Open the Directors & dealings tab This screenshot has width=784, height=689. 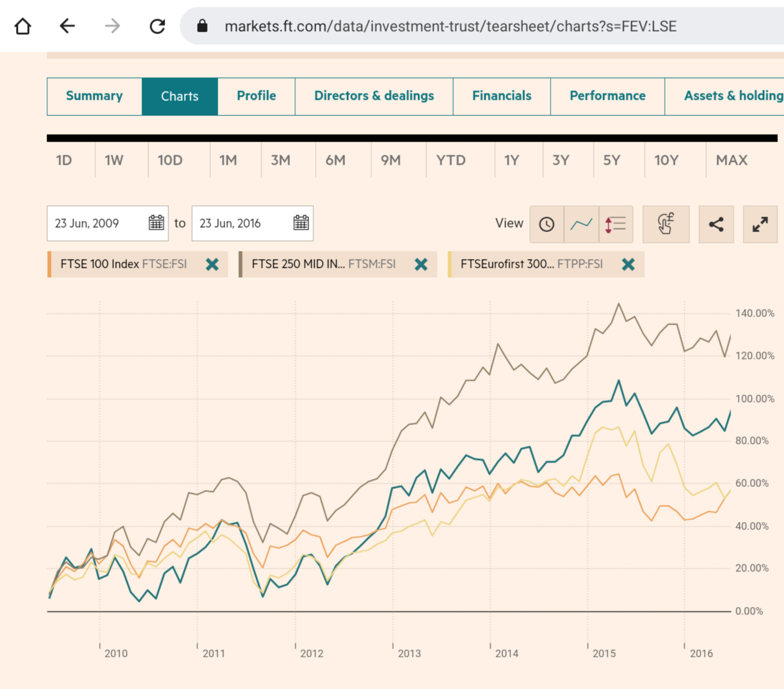[374, 96]
